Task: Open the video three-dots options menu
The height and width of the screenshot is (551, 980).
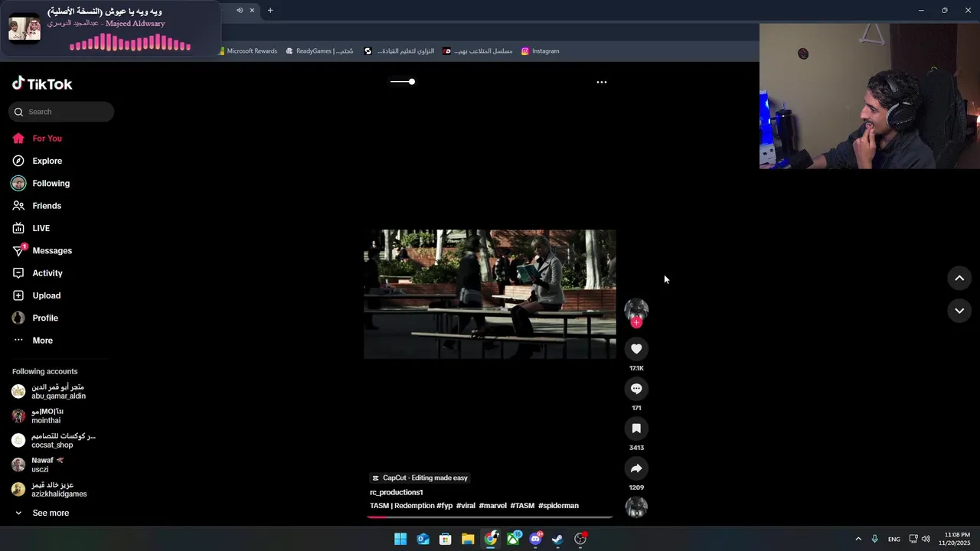Action: pos(602,82)
